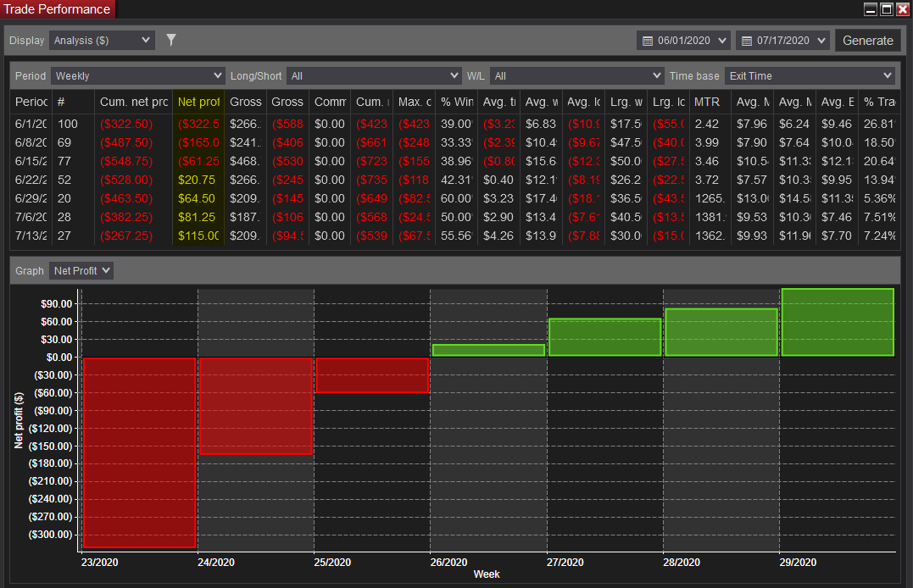913x588 pixels.
Task: Select the 6/8/20 period row cell
Action: point(31,142)
